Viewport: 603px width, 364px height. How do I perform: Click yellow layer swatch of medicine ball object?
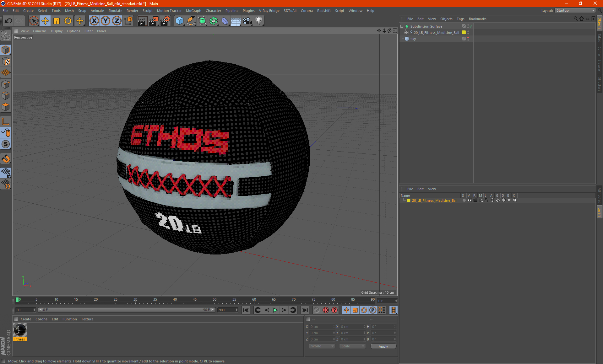tap(464, 33)
